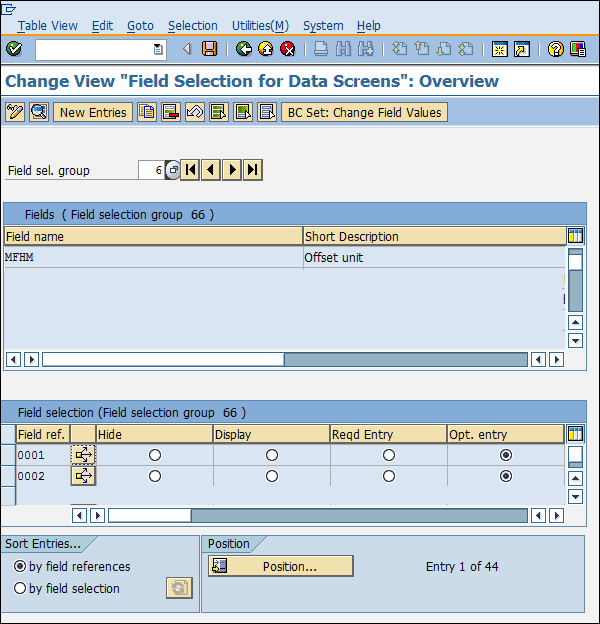Select Display for field ref 0002
Screen dimensions: 600x624
[272, 476]
